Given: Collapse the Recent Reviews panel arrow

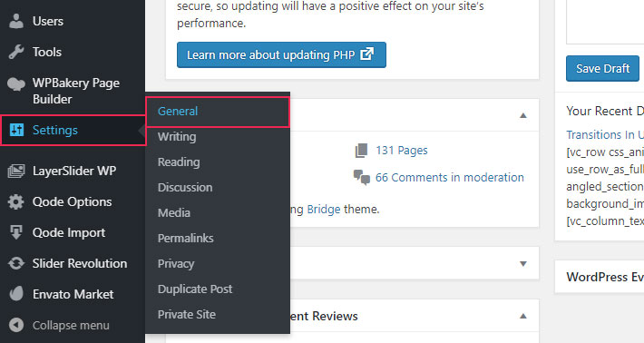Looking at the screenshot, I should pos(523,316).
